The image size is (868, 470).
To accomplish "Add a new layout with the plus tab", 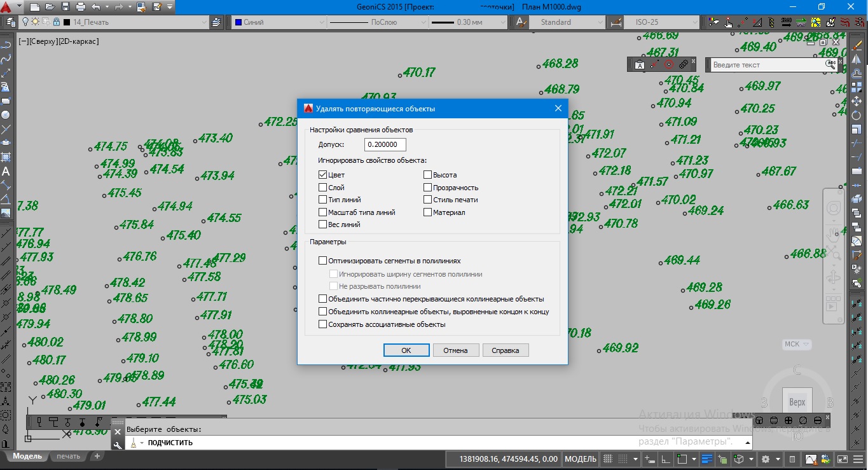I will 97,456.
